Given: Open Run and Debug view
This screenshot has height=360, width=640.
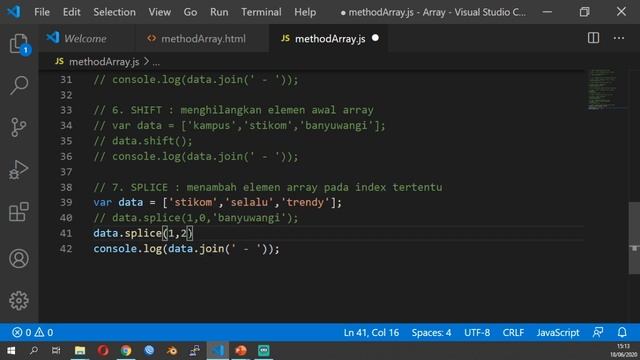Looking at the screenshot, I should (19, 170).
